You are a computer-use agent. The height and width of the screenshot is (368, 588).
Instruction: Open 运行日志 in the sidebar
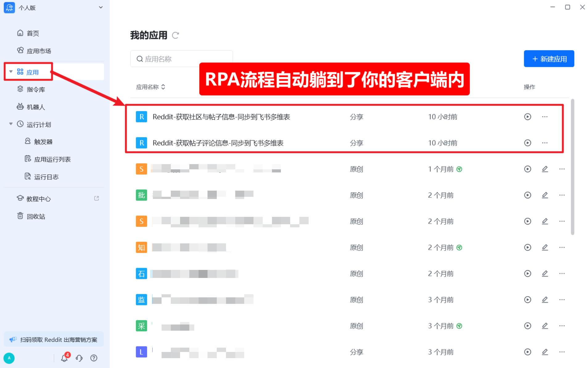(42, 177)
